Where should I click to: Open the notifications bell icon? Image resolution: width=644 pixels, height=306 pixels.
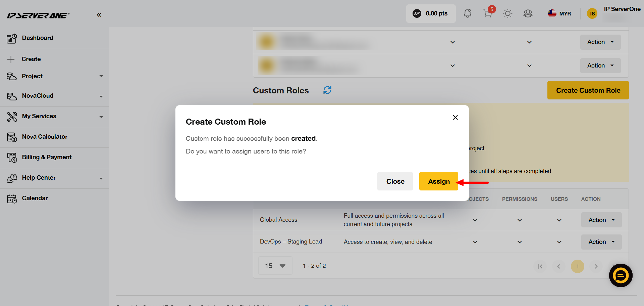click(x=467, y=13)
